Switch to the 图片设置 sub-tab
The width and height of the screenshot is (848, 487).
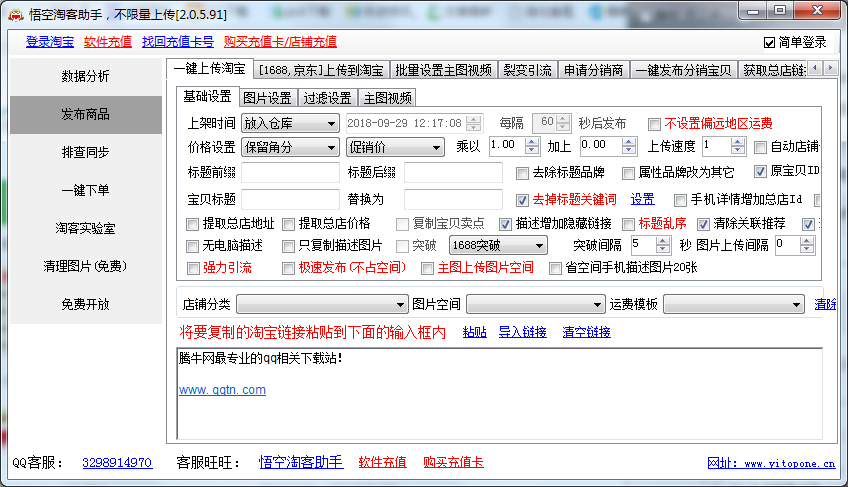point(267,98)
